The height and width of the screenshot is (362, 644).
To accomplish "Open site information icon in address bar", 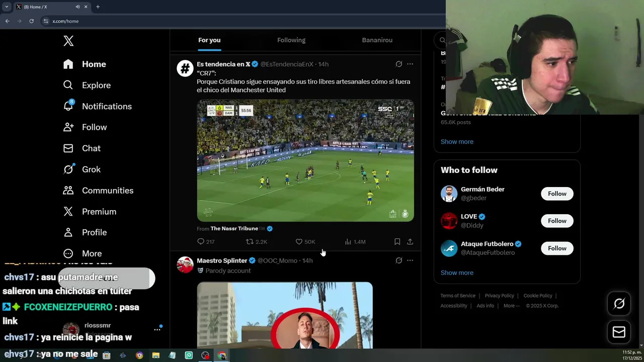I will click(46, 21).
